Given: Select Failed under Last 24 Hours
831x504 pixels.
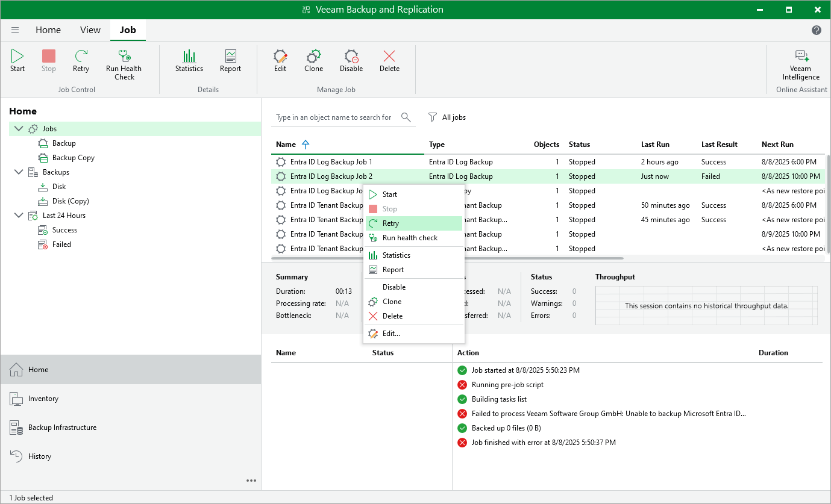Looking at the screenshot, I should click(x=61, y=244).
